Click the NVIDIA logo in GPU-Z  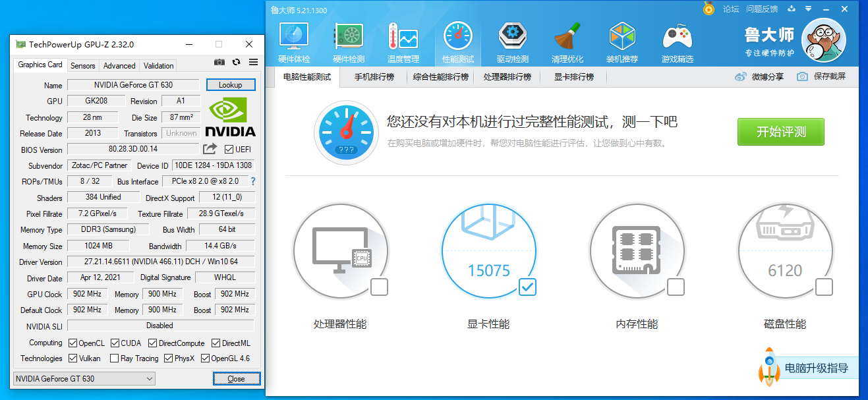click(x=231, y=117)
